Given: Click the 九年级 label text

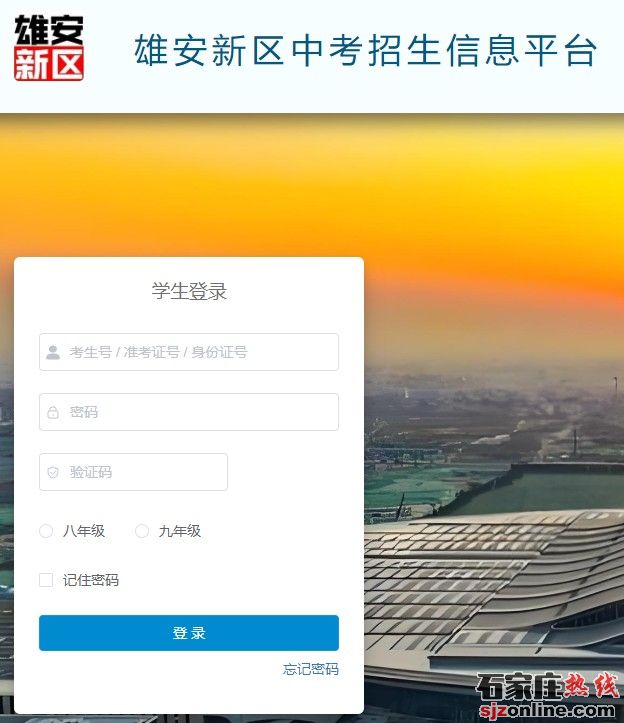Looking at the screenshot, I should point(180,531).
